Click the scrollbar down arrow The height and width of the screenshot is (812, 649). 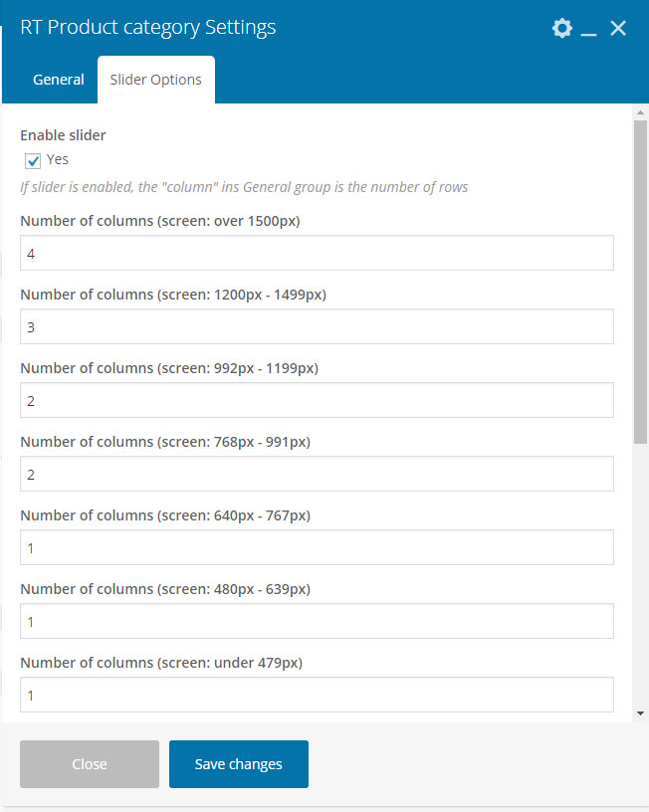click(x=640, y=713)
